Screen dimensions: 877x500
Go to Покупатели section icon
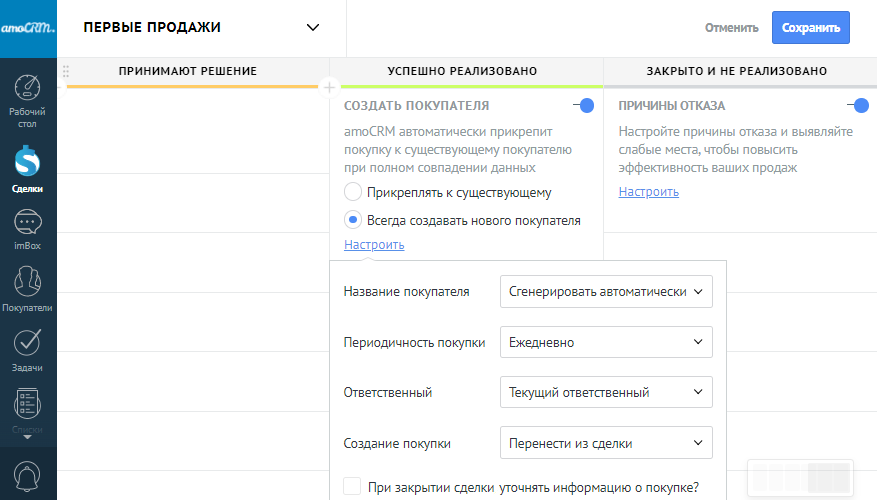[x=28, y=283]
